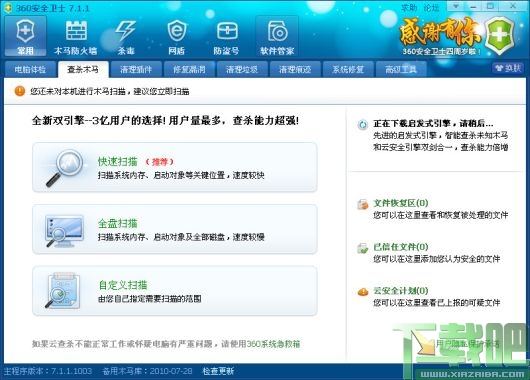530x380 pixels.
Task: Click the 感谢有你 anniversary banner
Action: coord(440,32)
